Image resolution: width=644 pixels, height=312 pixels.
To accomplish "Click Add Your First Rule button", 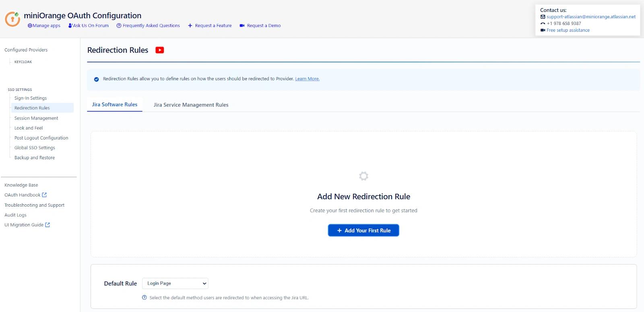I will tap(363, 230).
